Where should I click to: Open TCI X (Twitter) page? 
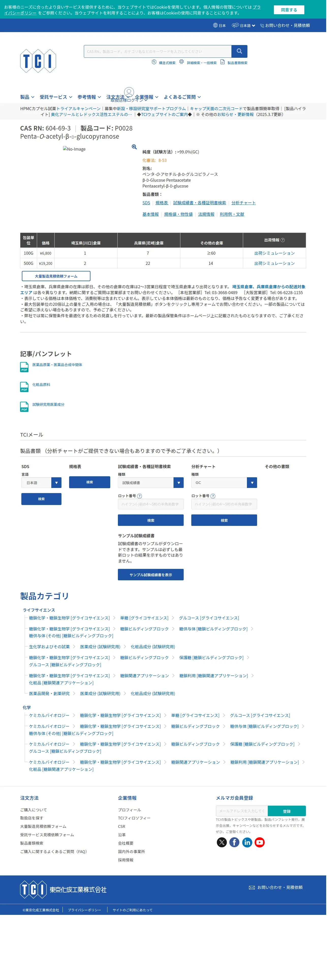coord(222,842)
